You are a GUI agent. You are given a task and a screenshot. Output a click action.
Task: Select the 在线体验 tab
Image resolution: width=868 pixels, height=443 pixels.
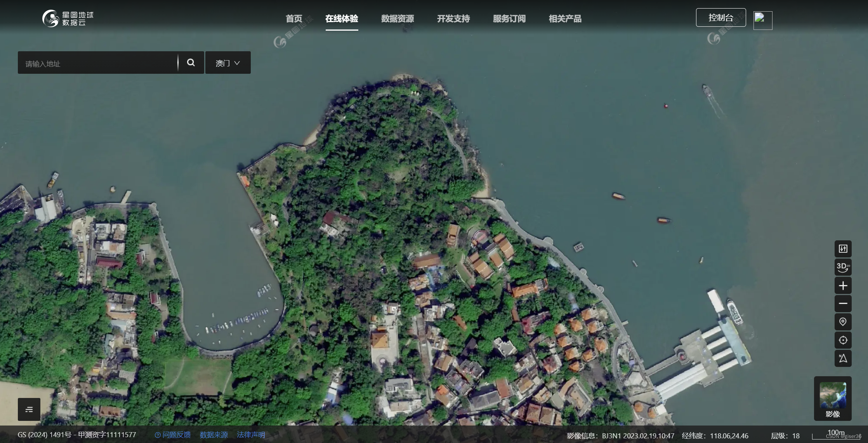pyautogui.click(x=342, y=19)
